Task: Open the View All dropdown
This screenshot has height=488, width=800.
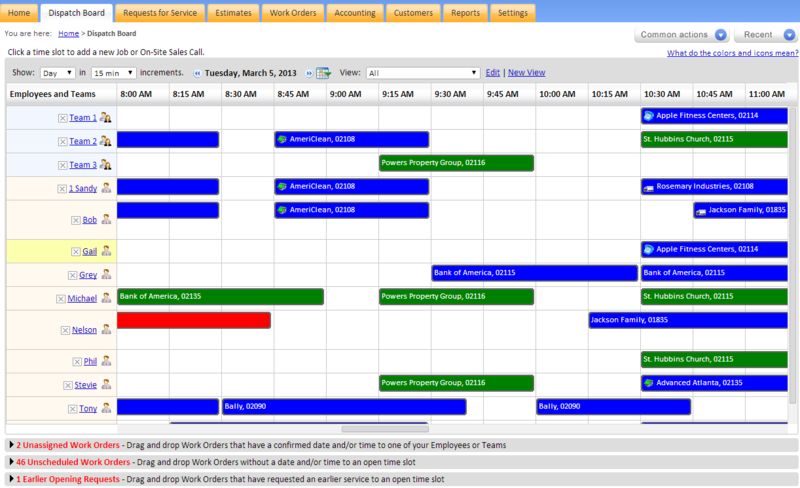Action: point(423,73)
